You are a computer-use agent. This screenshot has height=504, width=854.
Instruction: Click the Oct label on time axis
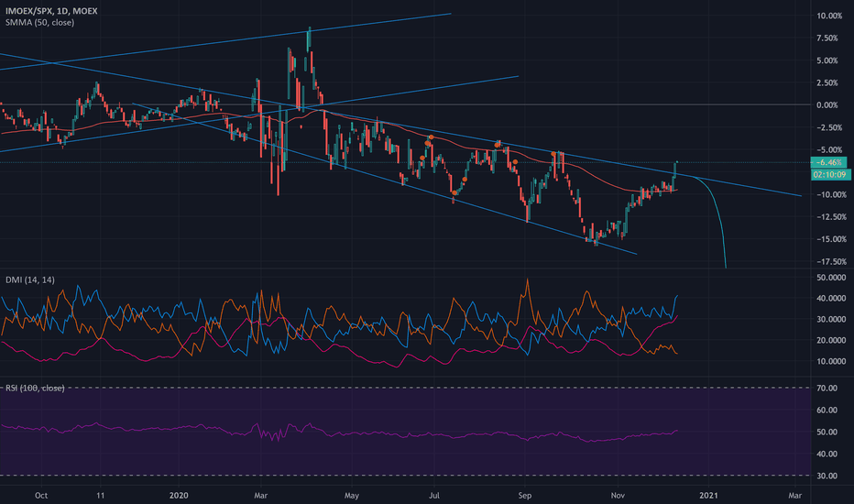[41, 495]
